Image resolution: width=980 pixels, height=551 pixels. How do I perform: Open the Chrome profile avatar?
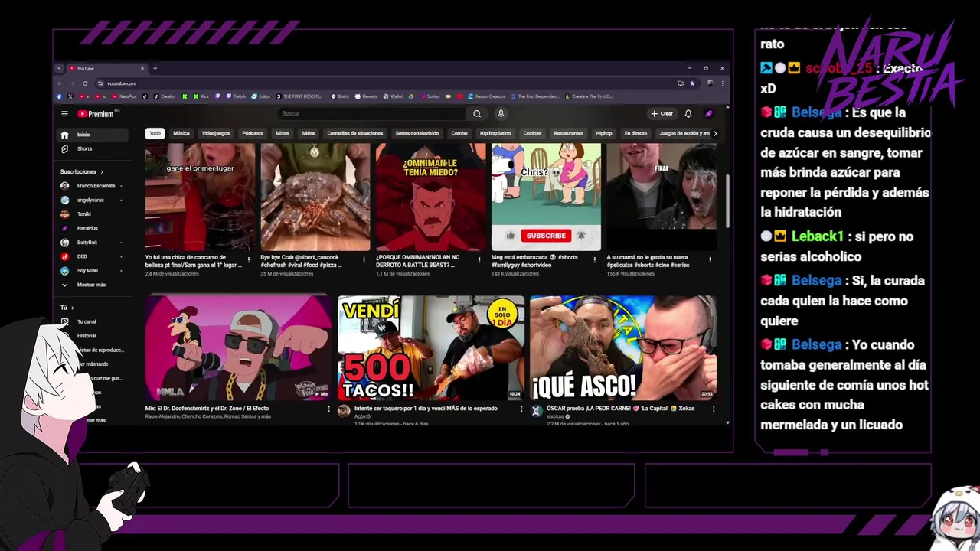pyautogui.click(x=710, y=83)
